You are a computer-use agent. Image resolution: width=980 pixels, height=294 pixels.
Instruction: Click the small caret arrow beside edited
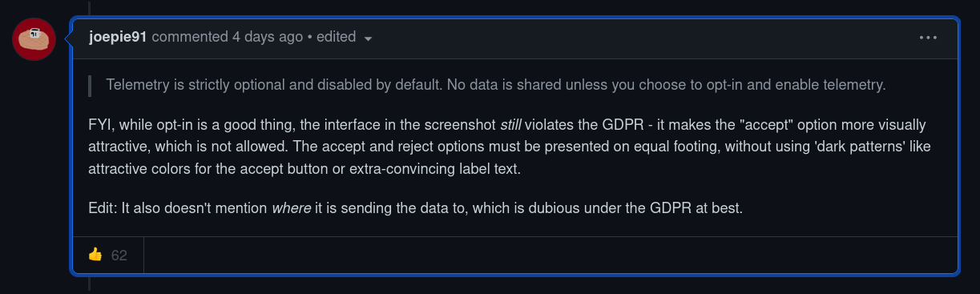[x=368, y=38]
